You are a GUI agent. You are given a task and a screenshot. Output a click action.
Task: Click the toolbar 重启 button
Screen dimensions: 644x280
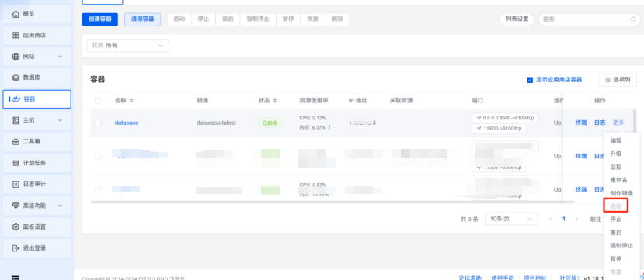(228, 19)
